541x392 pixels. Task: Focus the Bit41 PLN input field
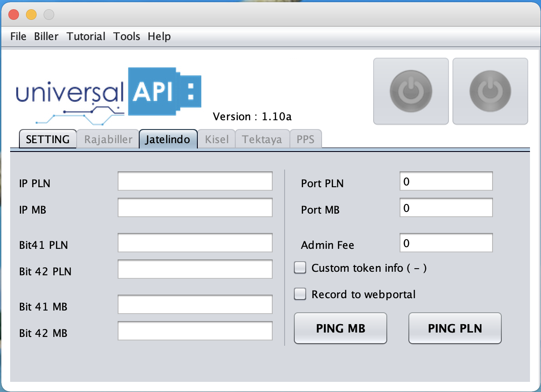click(x=195, y=243)
